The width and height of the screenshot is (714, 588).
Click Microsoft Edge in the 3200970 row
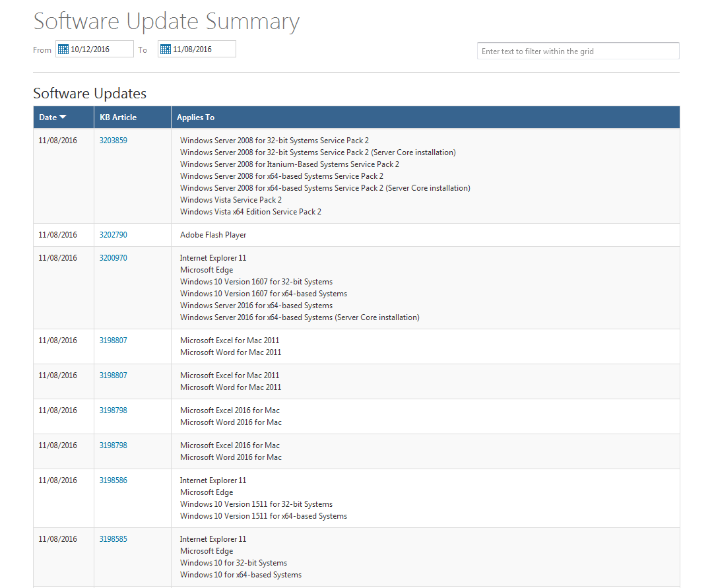click(207, 270)
